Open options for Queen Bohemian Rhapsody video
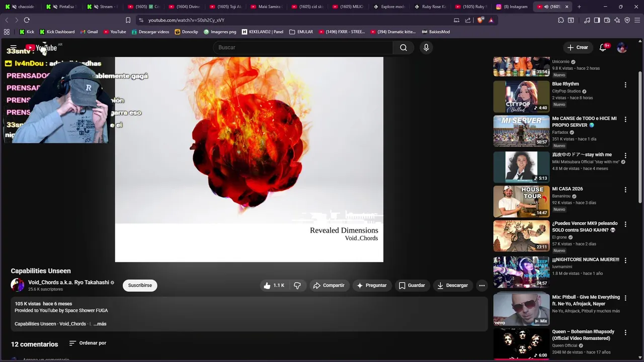The height and width of the screenshot is (362, 644). click(625, 333)
